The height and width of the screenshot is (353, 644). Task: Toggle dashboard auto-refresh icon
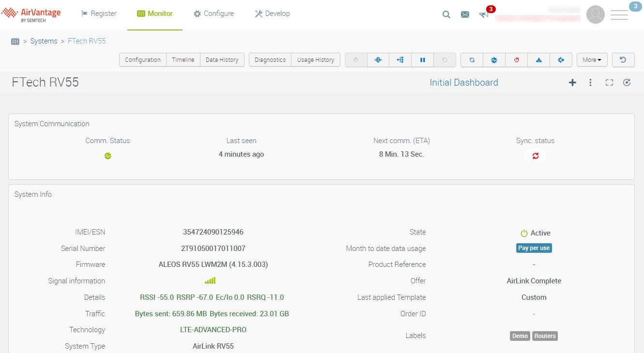pos(627,83)
